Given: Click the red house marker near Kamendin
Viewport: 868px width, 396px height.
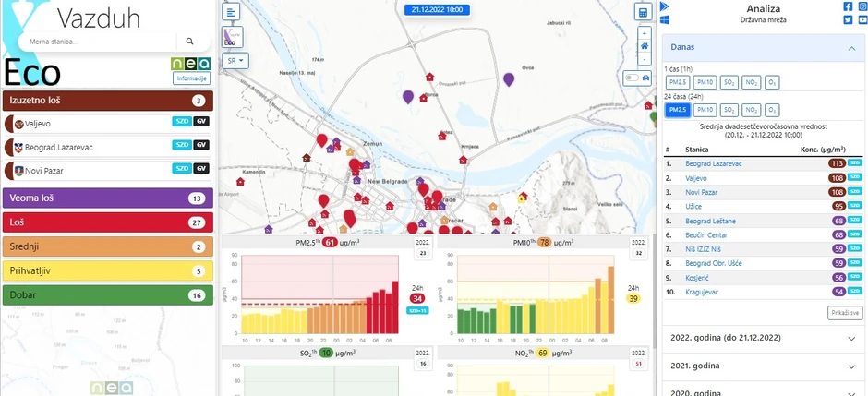Looking at the screenshot, I should tap(240, 182).
